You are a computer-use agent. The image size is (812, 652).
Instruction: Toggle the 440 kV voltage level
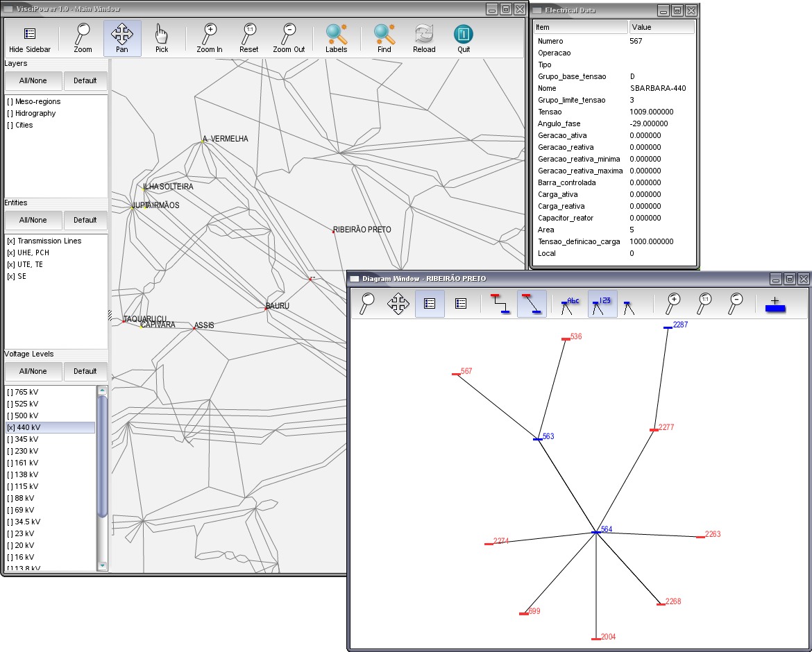coord(50,427)
